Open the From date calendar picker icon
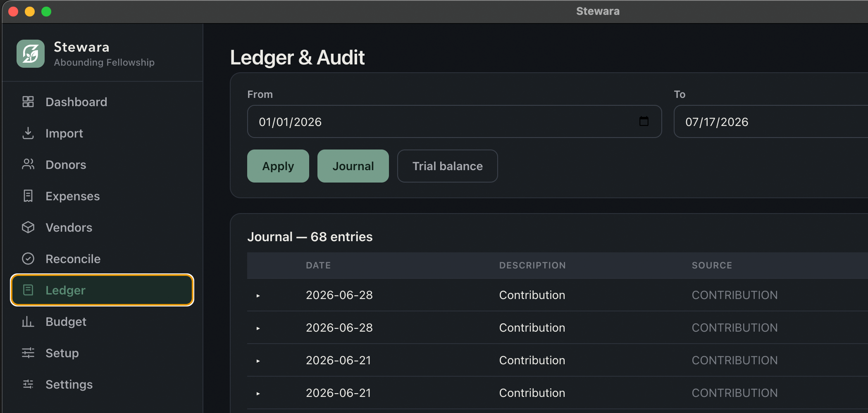Screen dimensions: 868x413 coord(644,121)
